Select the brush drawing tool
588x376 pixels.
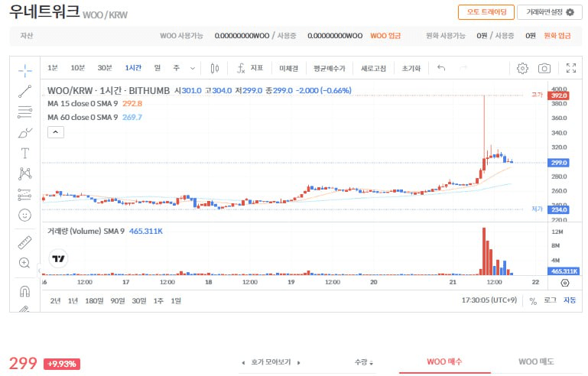pos(25,133)
